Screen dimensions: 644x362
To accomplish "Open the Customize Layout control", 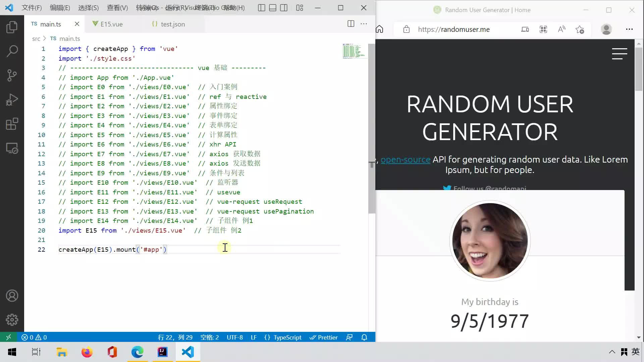I will [x=300, y=8].
